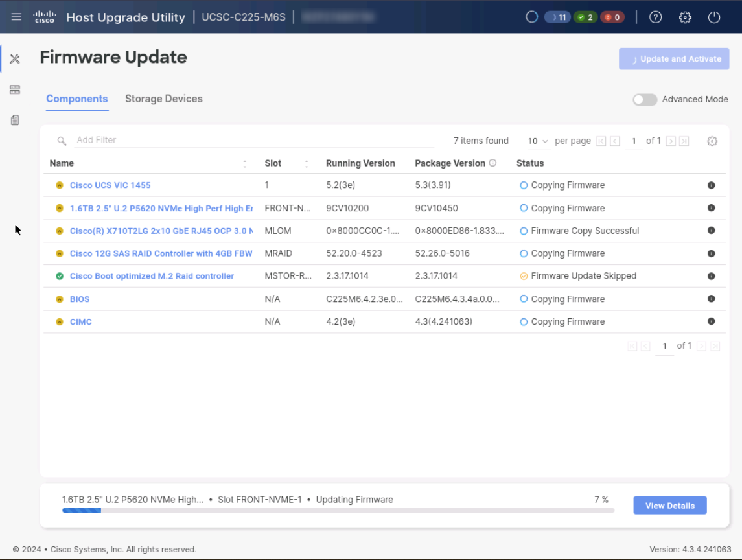Click the View Details button
Screen dimensions: 742x560
click(670, 506)
